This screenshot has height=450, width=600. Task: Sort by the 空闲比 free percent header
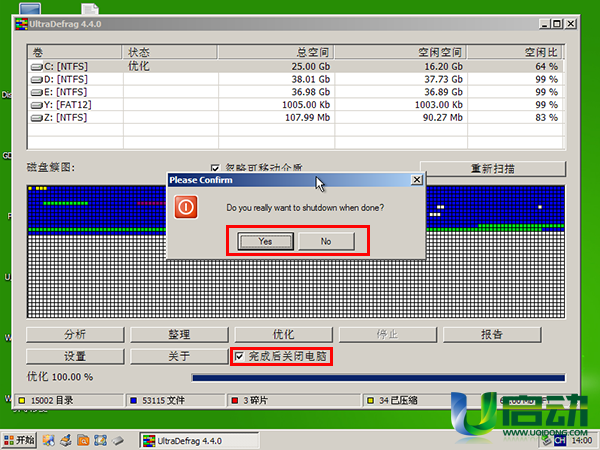(515, 52)
